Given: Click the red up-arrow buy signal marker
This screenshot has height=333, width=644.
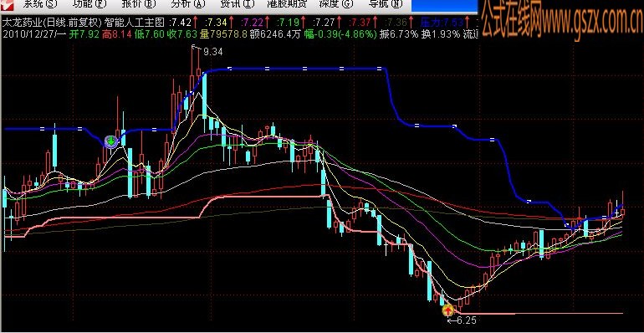Looking at the screenshot, I should click(x=447, y=310).
